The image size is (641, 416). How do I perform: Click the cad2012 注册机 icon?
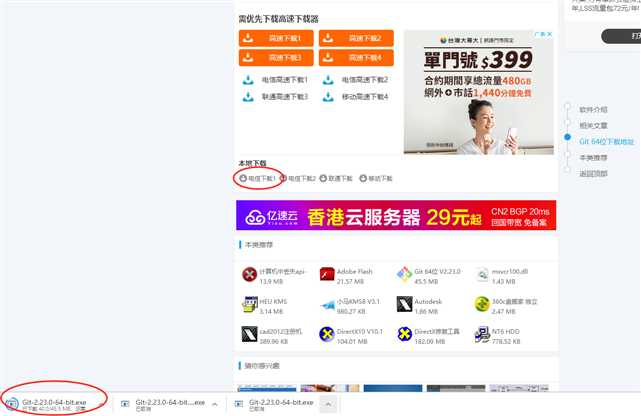click(249, 334)
